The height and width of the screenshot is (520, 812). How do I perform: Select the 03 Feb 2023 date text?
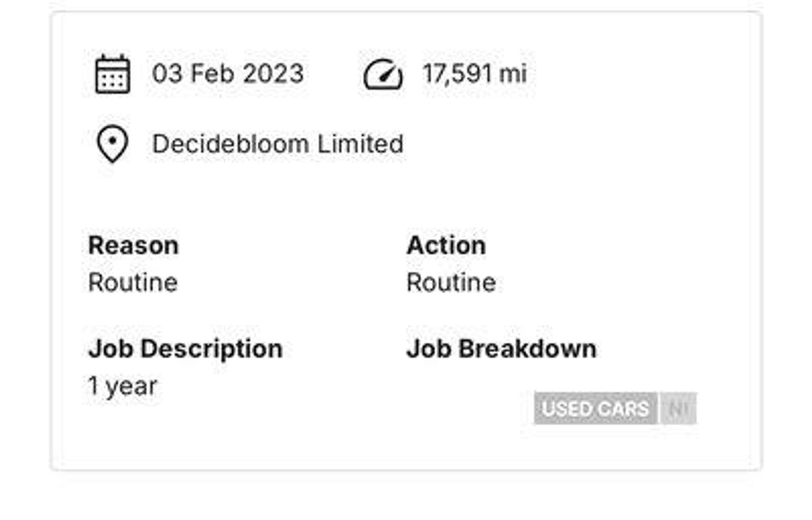tap(228, 74)
